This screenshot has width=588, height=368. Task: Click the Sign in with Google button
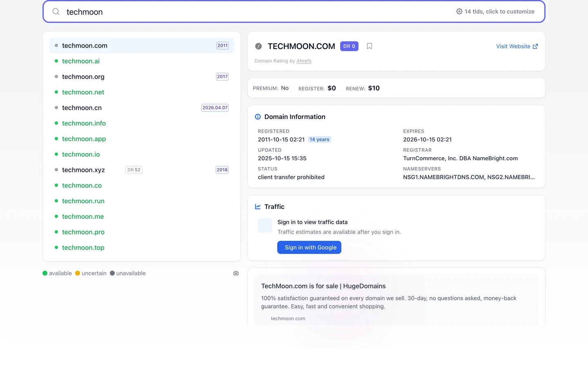(x=309, y=247)
